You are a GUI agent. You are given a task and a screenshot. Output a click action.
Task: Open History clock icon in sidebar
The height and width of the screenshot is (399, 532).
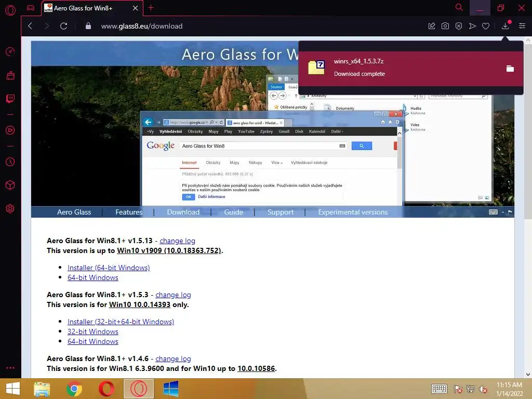[x=10, y=162]
